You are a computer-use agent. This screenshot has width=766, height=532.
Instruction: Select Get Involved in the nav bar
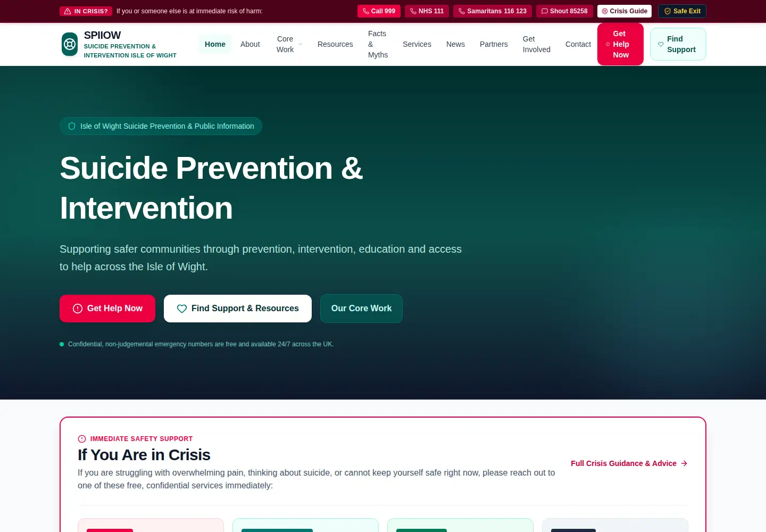pos(536,44)
